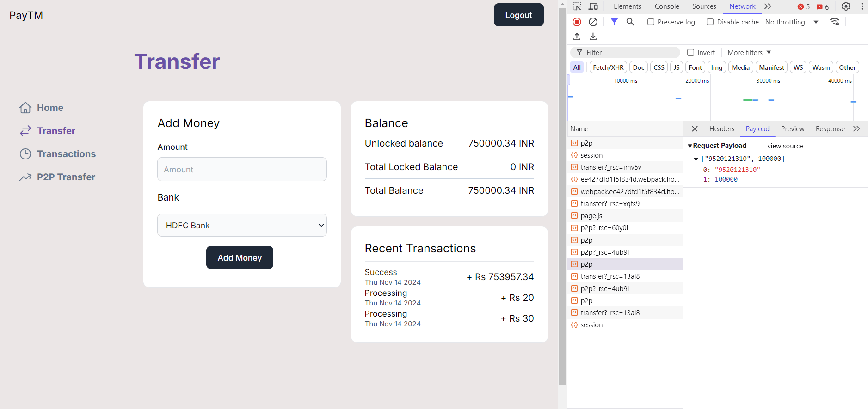Viewport: 868px width, 409px height.
Task: Show more DevTools tabs chevron
Action: 768,6
